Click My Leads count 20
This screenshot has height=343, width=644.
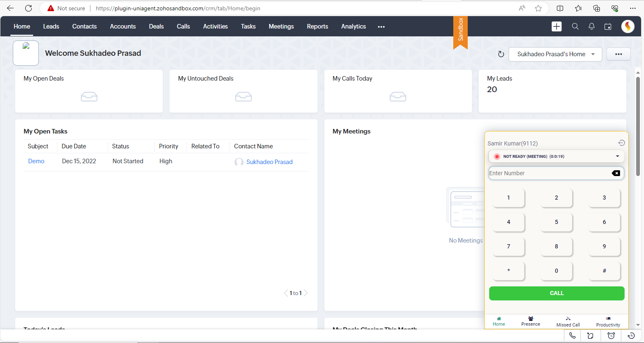(492, 89)
